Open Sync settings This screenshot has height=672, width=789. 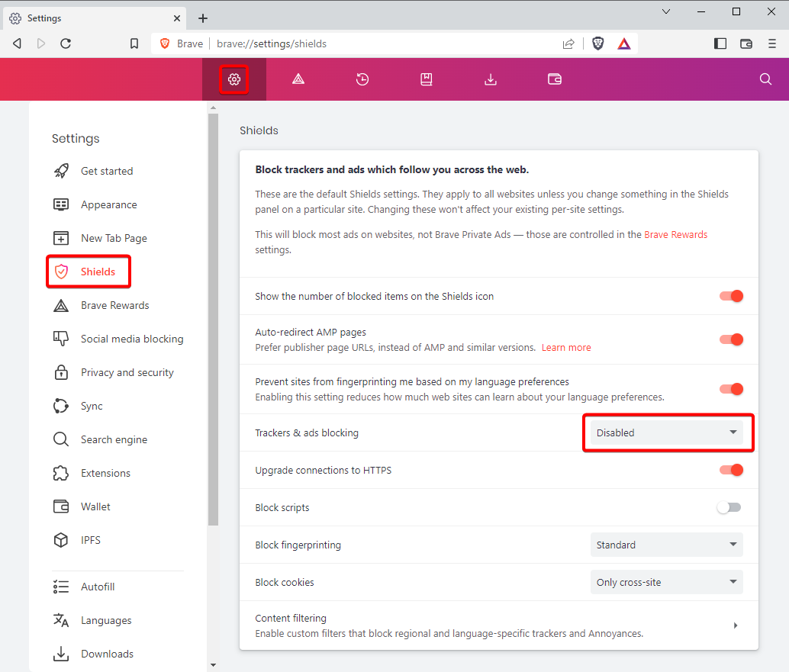(x=92, y=406)
